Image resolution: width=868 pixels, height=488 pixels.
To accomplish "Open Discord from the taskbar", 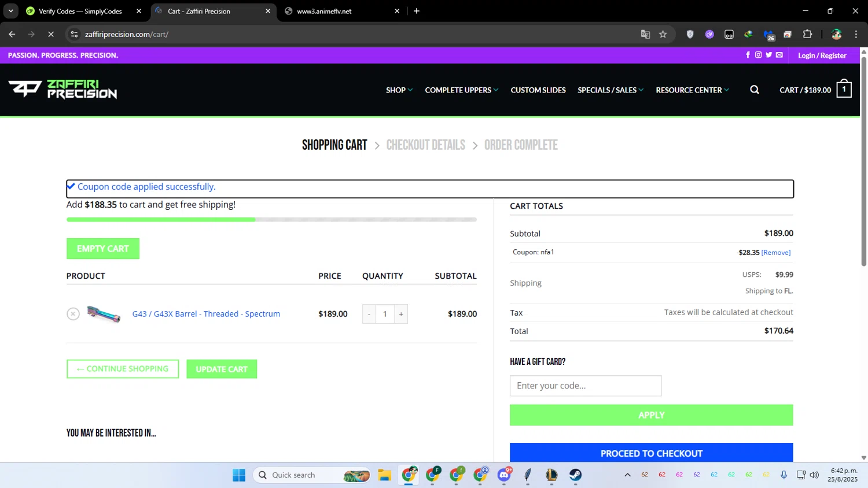I will [x=505, y=475].
